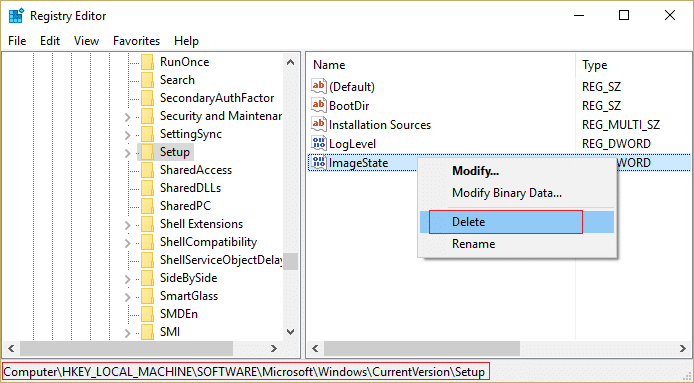Image resolution: width=694 pixels, height=383 pixels.
Task: Click the DWORD icon beside ImageState
Action: click(x=319, y=162)
